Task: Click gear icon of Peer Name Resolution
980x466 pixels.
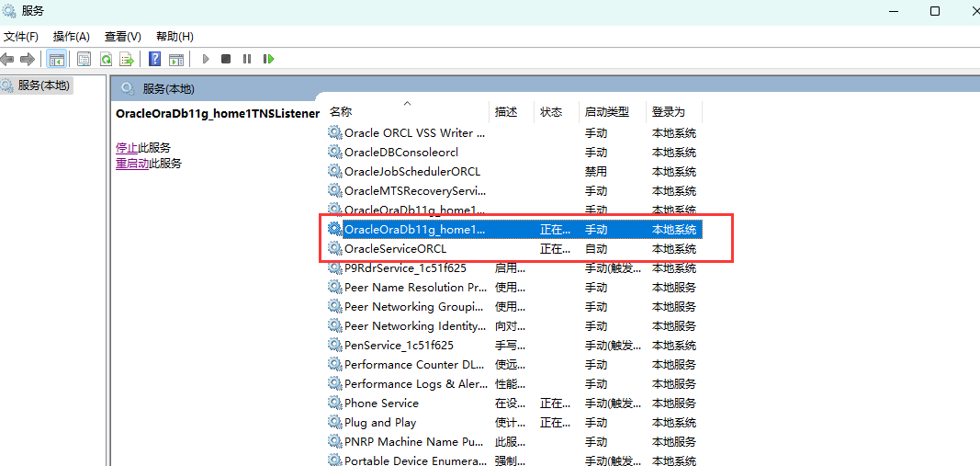Action: (x=335, y=288)
